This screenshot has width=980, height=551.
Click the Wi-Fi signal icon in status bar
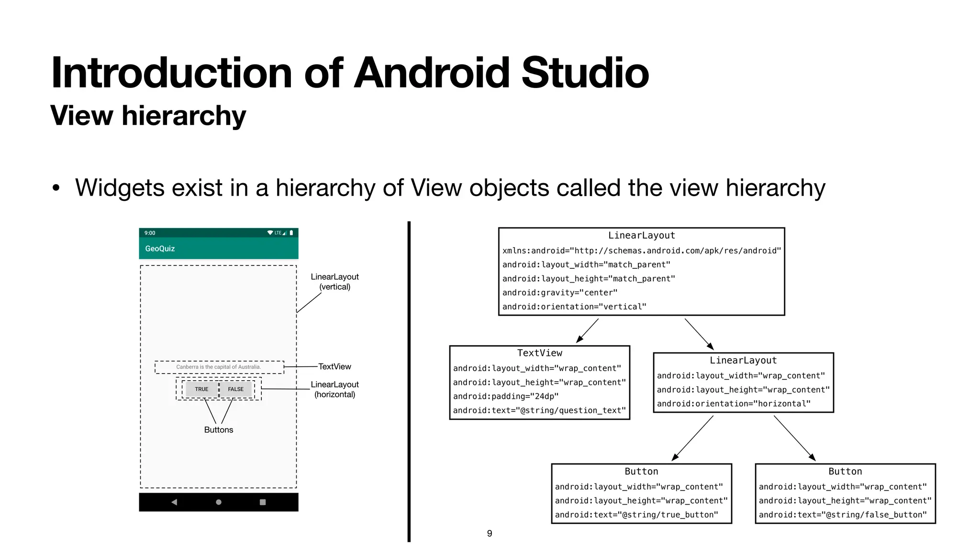tap(270, 233)
